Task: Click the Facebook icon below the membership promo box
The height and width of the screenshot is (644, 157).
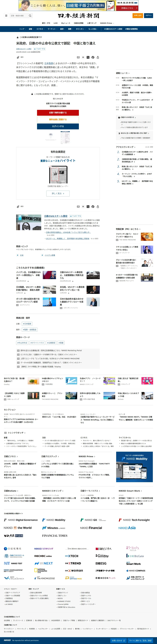Action: [x=93, y=206]
